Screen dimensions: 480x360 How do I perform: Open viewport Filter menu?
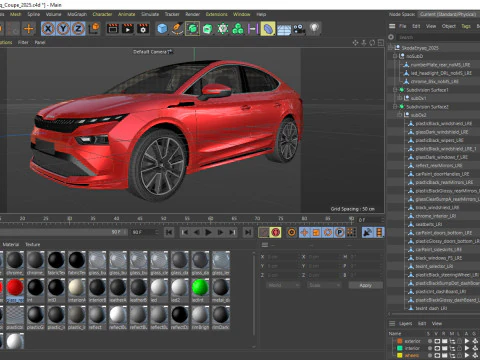tap(23, 42)
